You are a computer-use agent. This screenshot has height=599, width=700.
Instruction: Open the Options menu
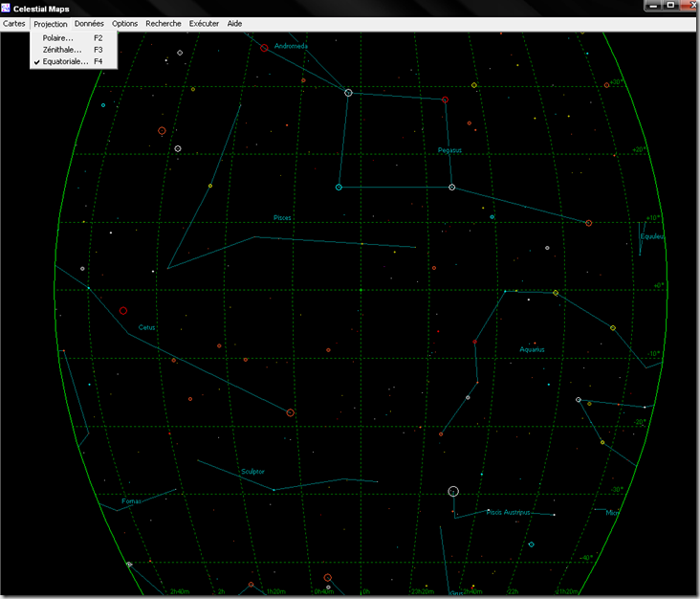124,24
